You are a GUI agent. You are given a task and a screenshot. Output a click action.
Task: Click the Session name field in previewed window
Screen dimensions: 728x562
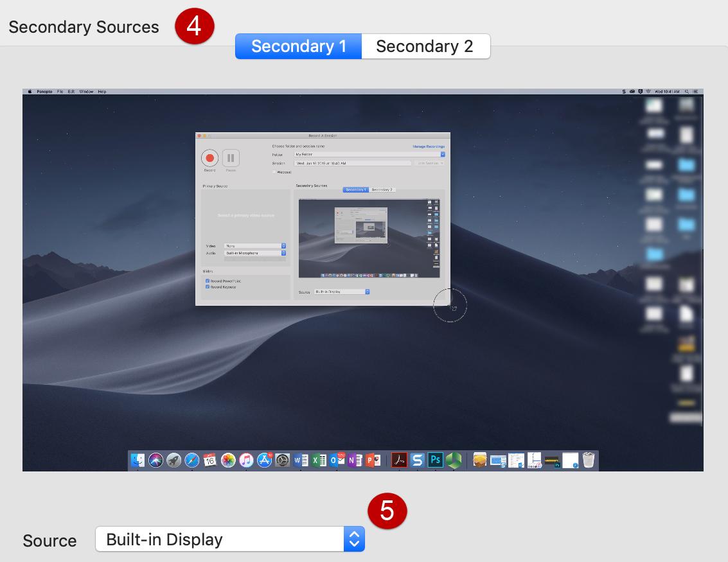click(353, 163)
